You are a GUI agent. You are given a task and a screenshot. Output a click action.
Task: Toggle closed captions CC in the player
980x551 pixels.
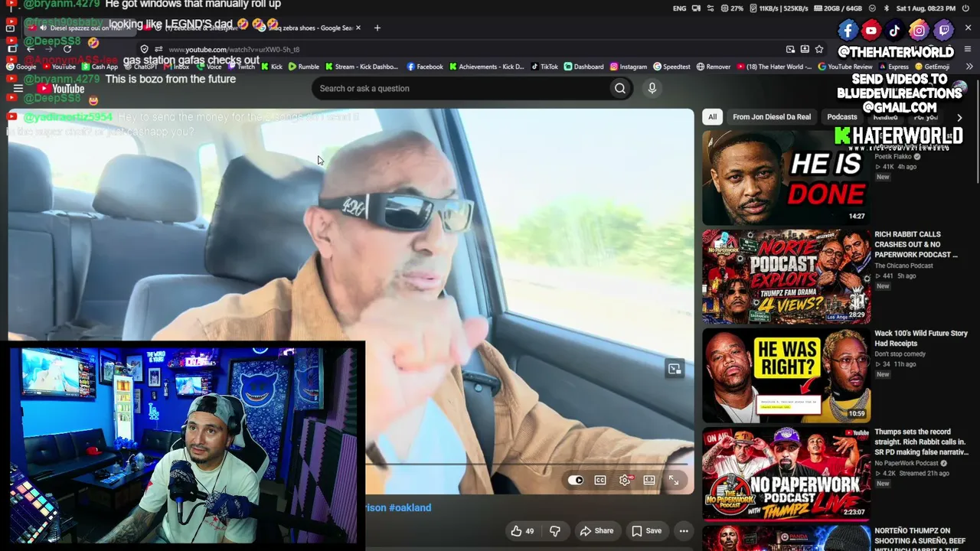pos(600,481)
